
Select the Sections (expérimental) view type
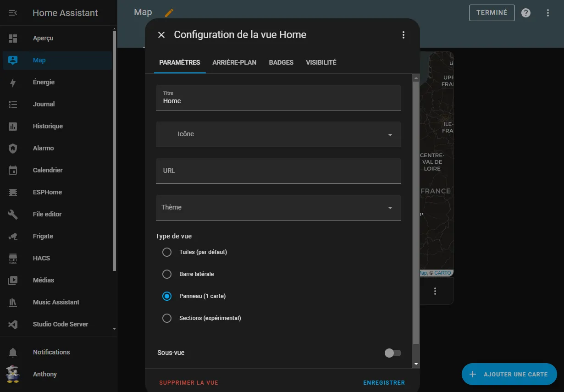[x=167, y=318]
